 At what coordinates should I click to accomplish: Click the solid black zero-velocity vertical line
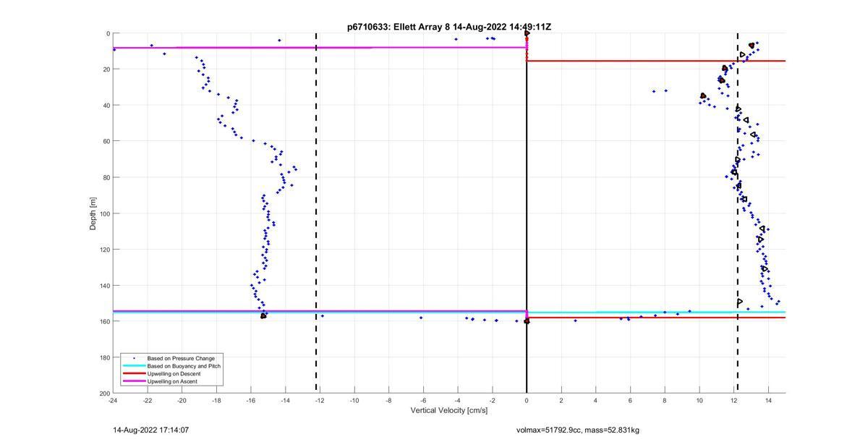point(527,213)
